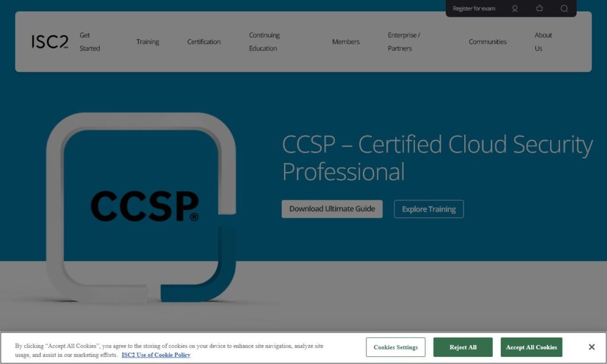The width and height of the screenshot is (607, 364).
Task: Open the Communities menu
Action: [x=488, y=41]
